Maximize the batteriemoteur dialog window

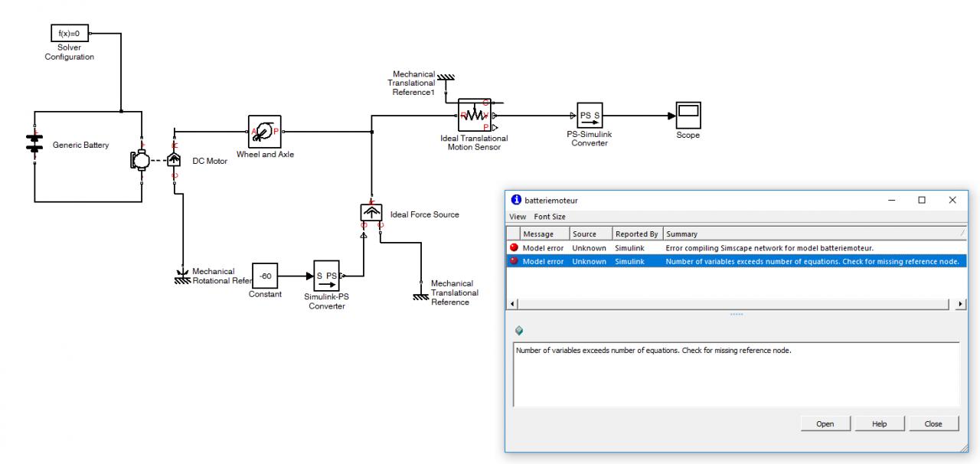click(922, 200)
